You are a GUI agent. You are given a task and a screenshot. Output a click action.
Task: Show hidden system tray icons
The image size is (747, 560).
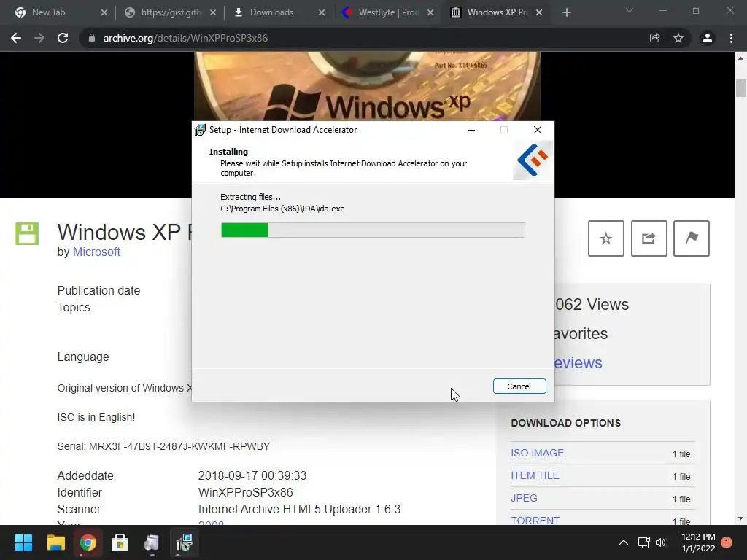tap(623, 542)
